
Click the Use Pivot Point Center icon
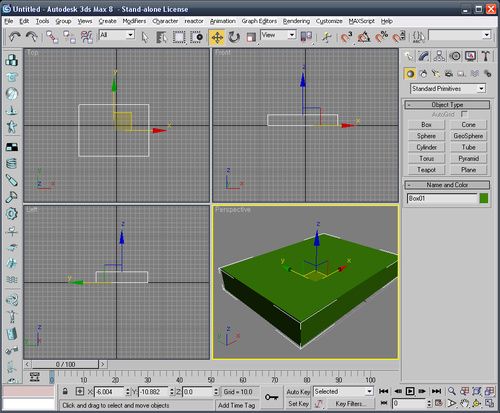306,37
